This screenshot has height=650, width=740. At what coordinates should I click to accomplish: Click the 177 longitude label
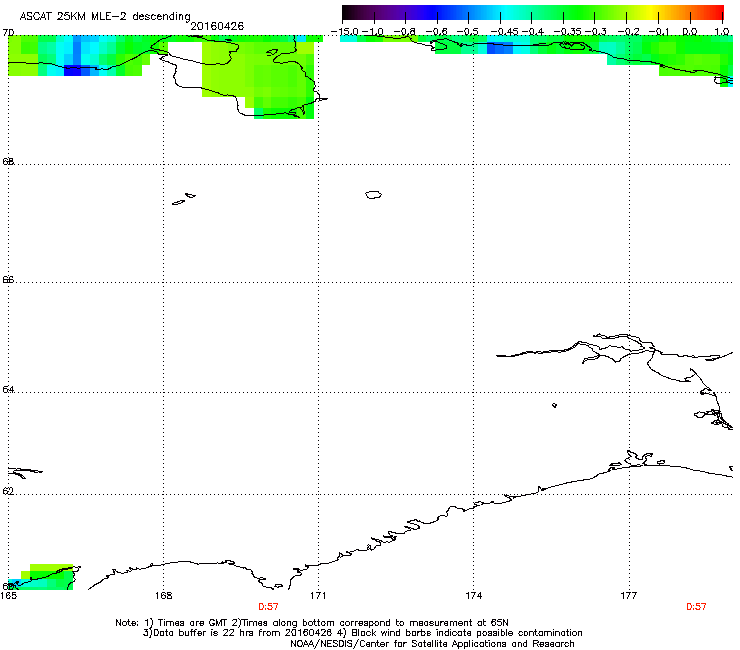629,596
